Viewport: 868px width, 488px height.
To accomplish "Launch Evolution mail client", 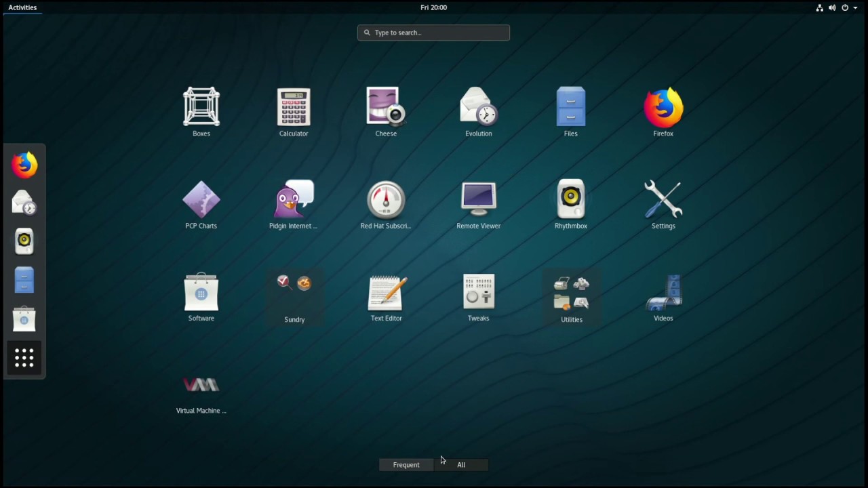I will [x=478, y=107].
